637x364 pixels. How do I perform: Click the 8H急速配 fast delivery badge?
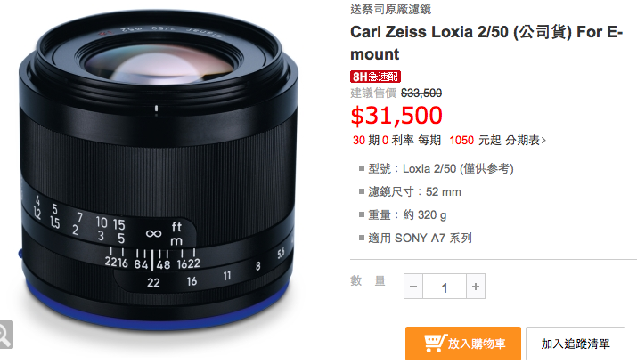point(375,77)
